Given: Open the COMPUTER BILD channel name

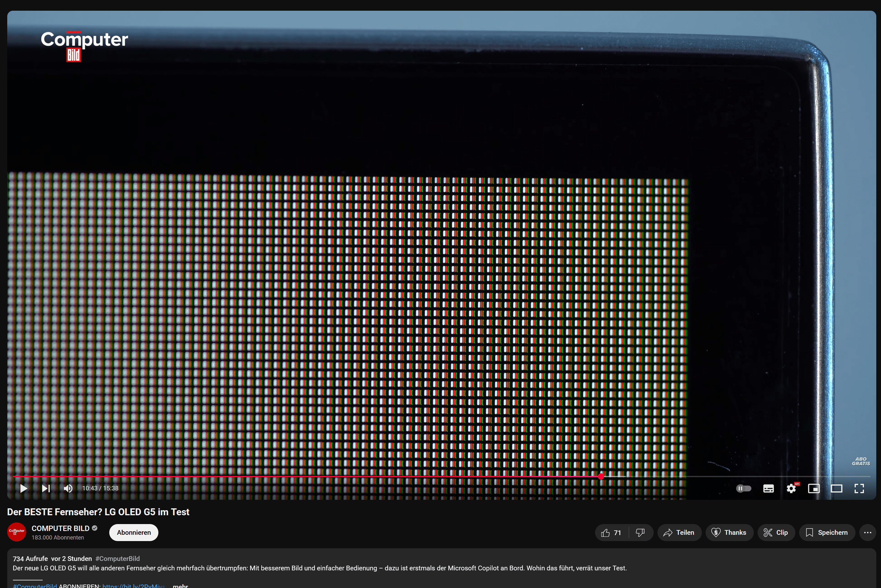Looking at the screenshot, I should click(x=60, y=528).
